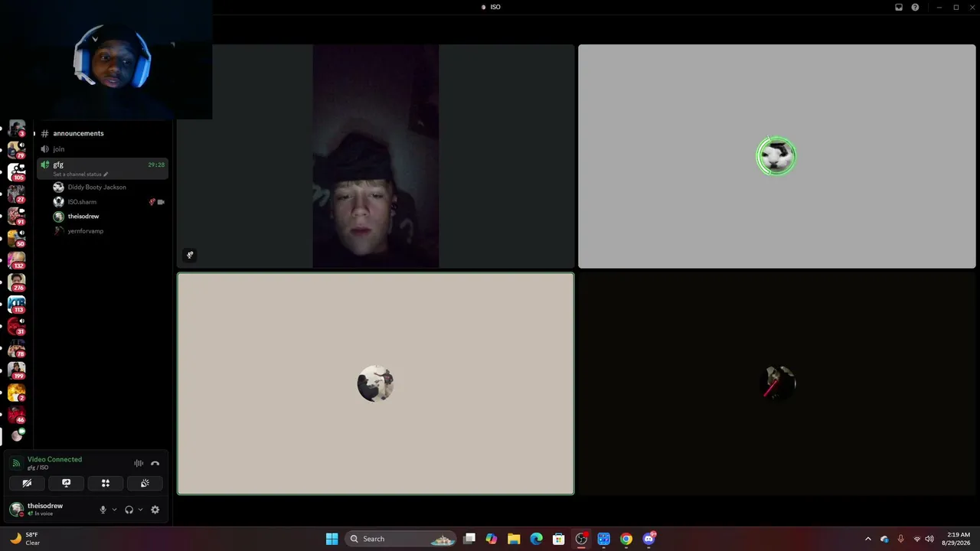Focus the gray tile with green-ringed avatar
This screenshot has width=980, height=551.
coord(776,156)
